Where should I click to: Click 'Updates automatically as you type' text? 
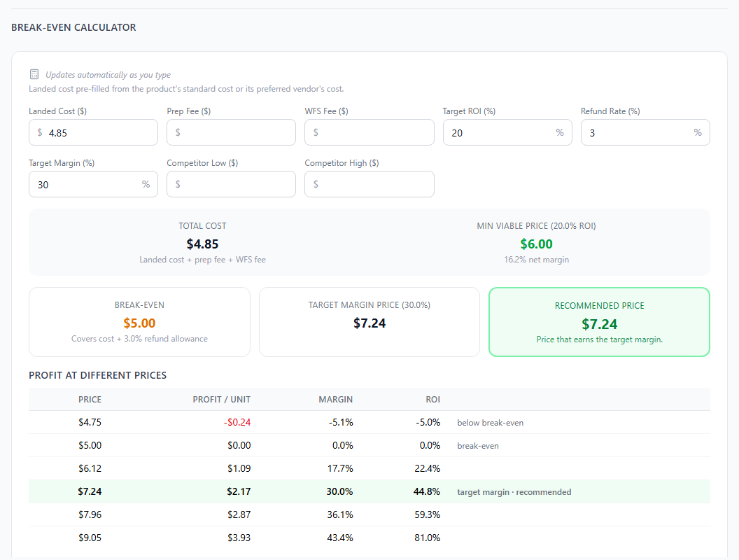coord(108,74)
